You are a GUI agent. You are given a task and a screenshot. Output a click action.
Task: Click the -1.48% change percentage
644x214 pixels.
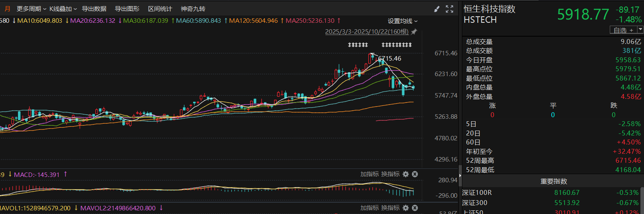[x=629, y=20]
